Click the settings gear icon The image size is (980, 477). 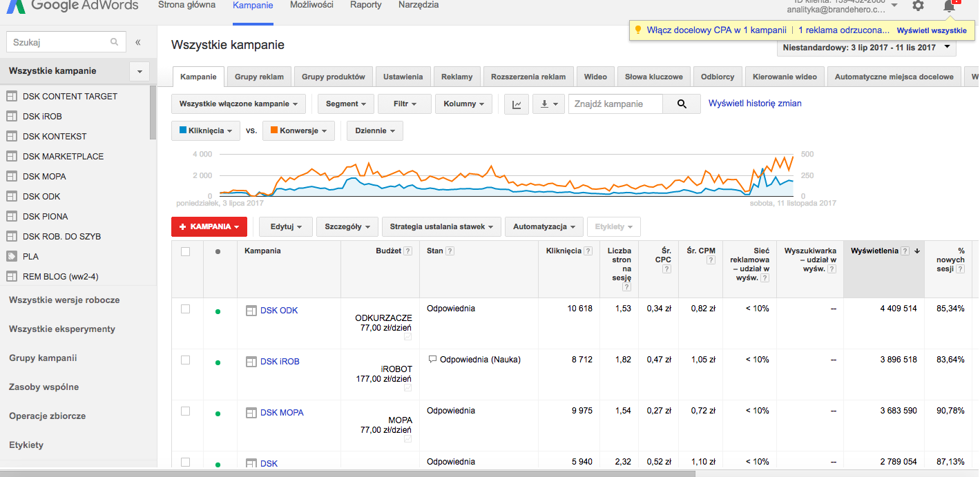pyautogui.click(x=918, y=6)
